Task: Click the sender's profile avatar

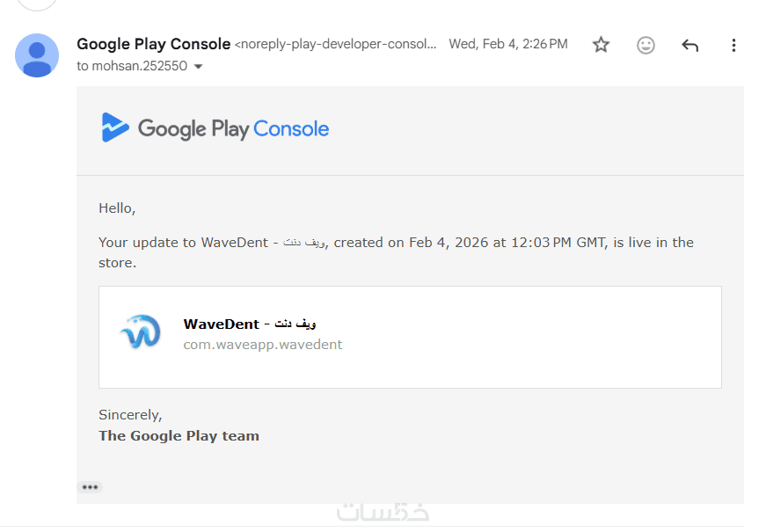Action: 37,55
